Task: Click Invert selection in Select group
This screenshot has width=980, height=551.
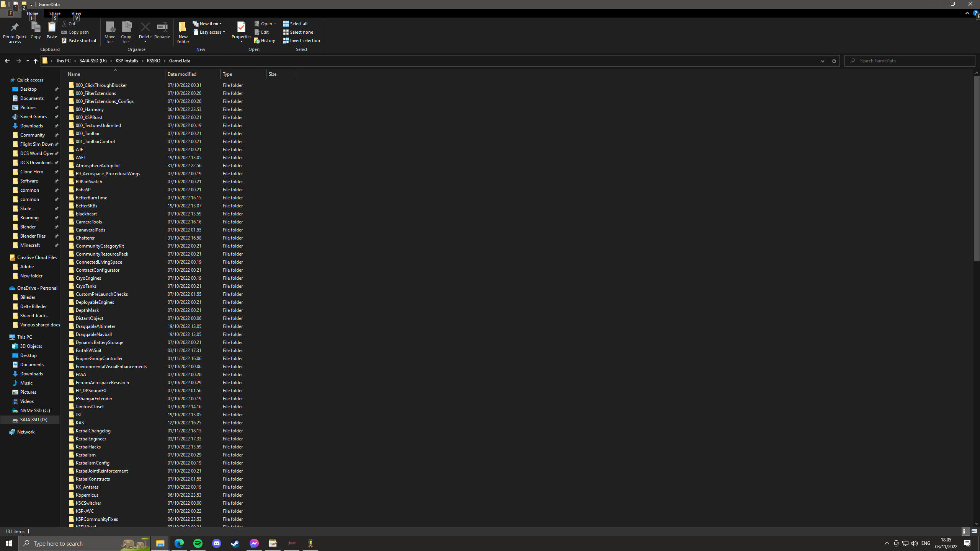Action: 302,41
